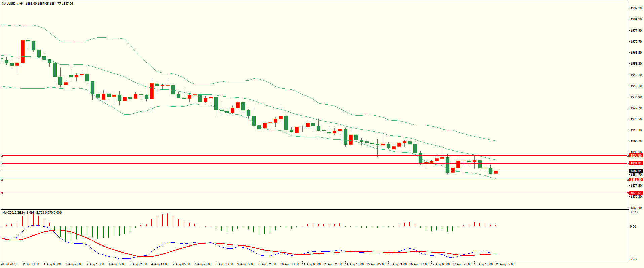The height and width of the screenshot is (268, 644).
Task: Select the 1 Aug 05:00 time label
Action: tap(52, 264)
